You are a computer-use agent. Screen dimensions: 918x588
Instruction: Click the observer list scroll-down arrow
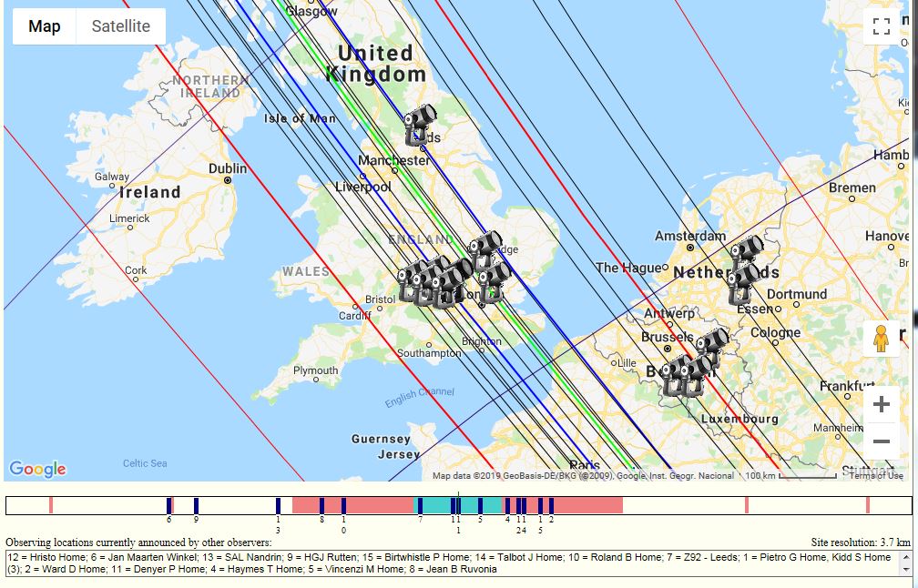click(905, 569)
